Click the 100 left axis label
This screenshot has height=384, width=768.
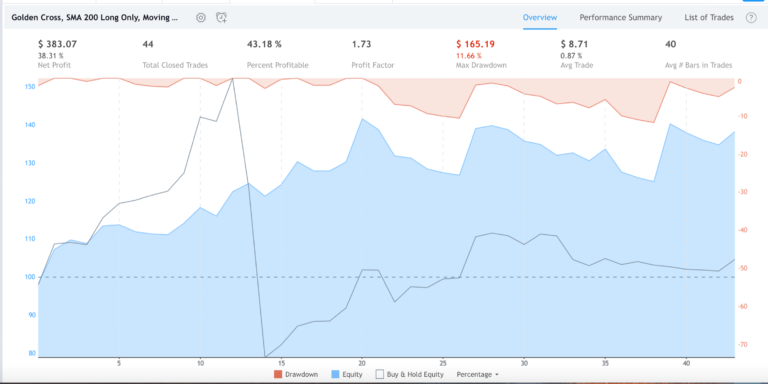[30, 277]
